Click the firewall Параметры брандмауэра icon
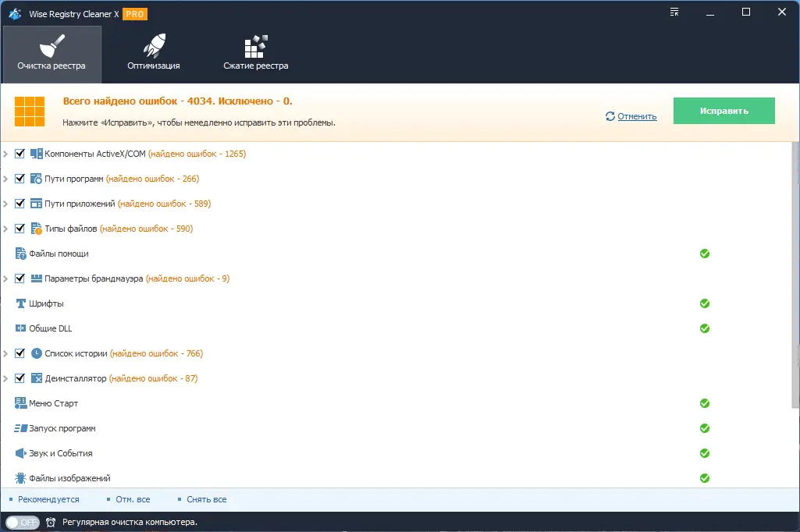800x532 pixels. [36, 278]
